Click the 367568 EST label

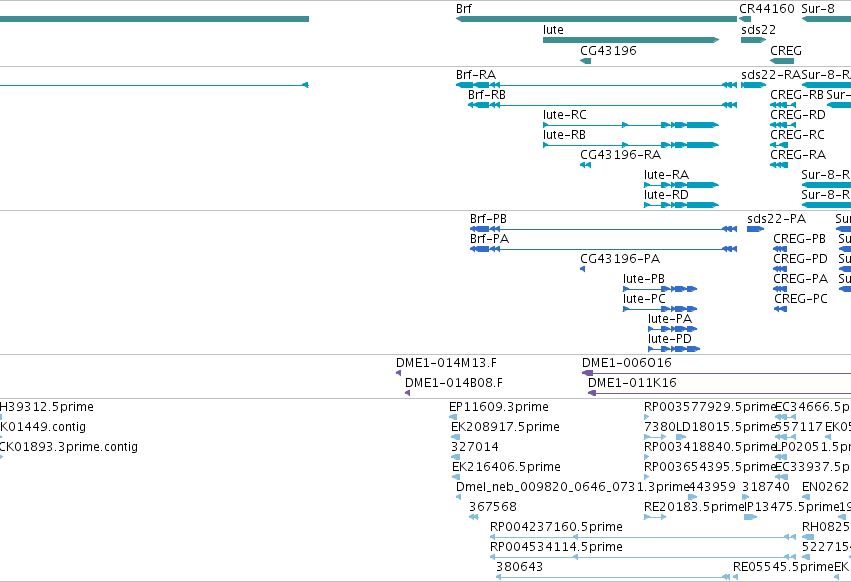coord(493,507)
